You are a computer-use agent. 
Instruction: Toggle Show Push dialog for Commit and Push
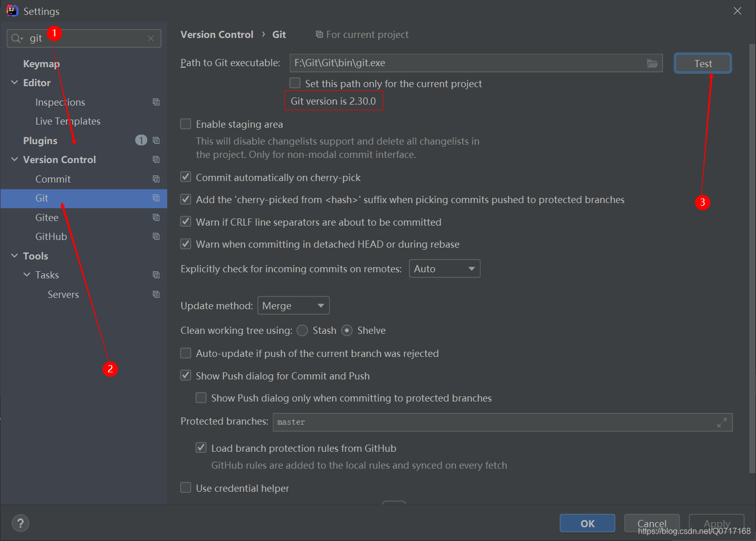(186, 375)
